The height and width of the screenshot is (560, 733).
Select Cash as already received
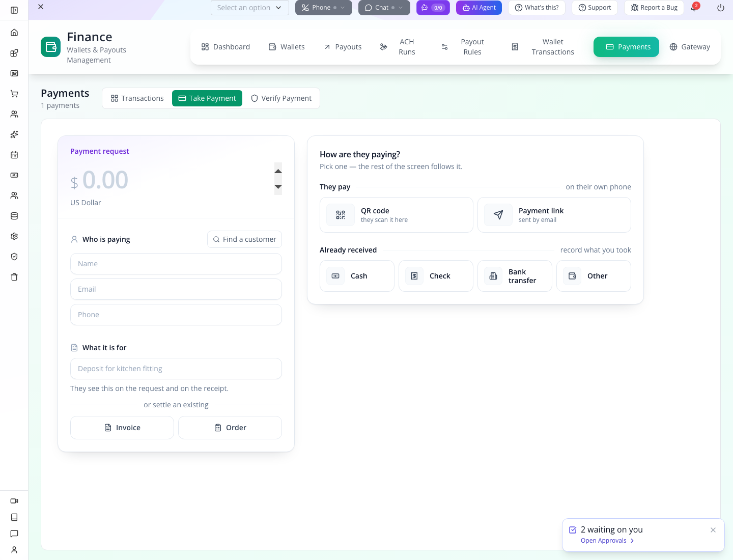pos(357,276)
